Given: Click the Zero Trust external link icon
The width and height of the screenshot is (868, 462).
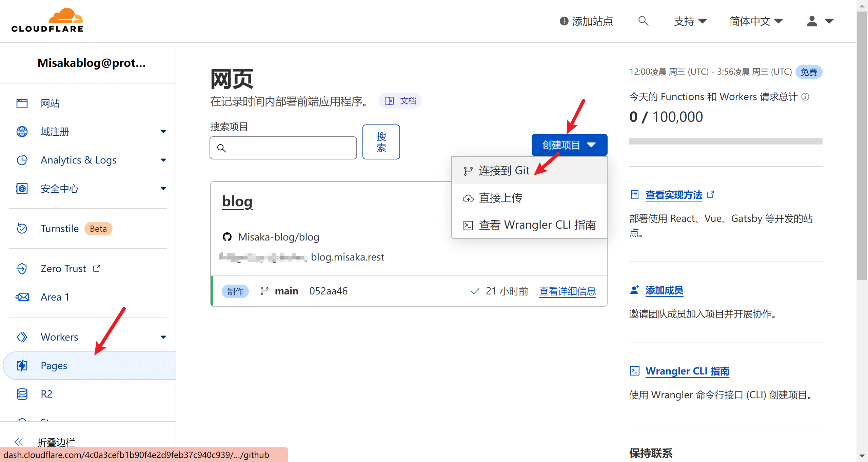Looking at the screenshot, I should pos(97,268).
